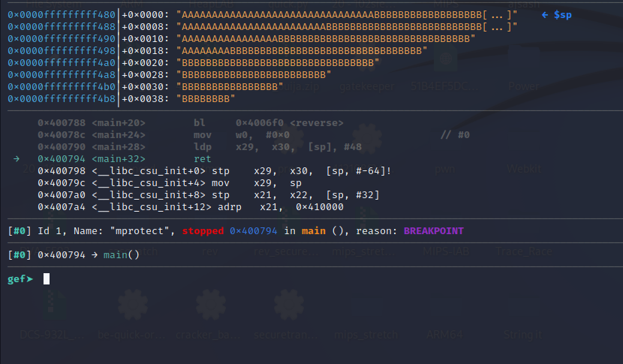
Task: Click the gef prompt input cursor
Action: tap(47, 279)
